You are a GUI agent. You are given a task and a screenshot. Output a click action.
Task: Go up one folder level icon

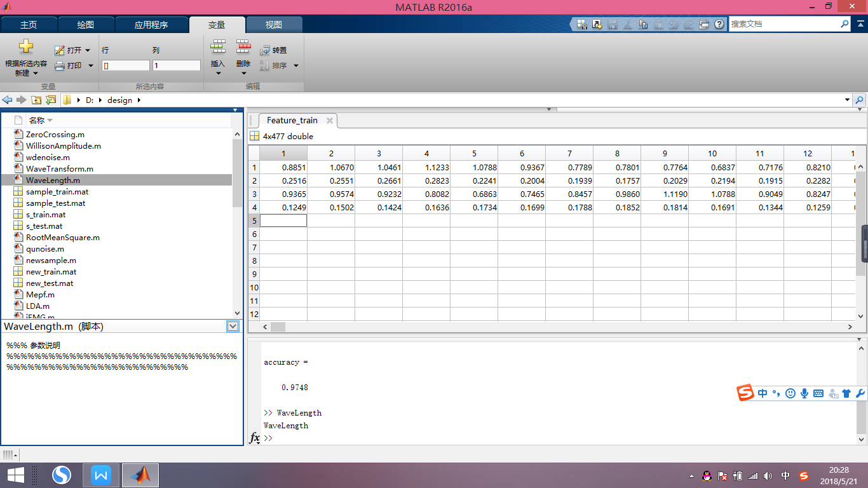pyautogui.click(x=36, y=100)
